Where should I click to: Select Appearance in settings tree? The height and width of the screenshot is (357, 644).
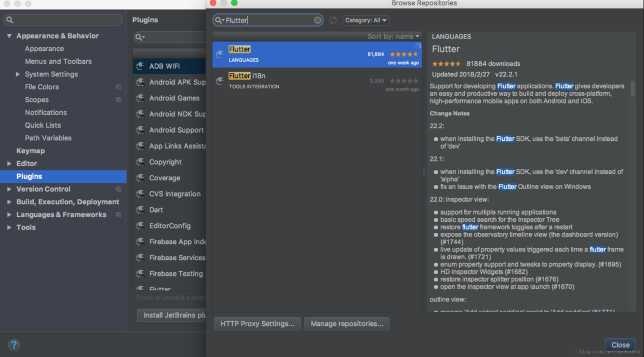44,49
